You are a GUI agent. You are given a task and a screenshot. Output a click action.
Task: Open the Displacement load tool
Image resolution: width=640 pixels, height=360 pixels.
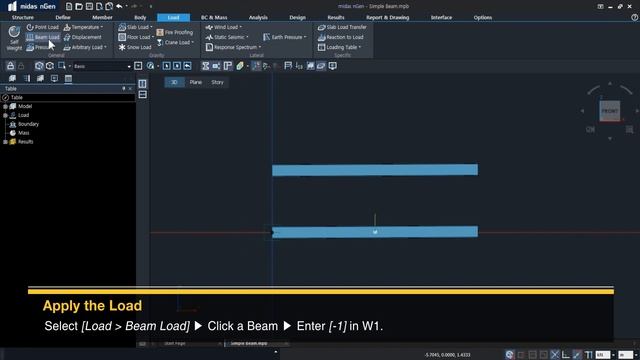pos(82,37)
